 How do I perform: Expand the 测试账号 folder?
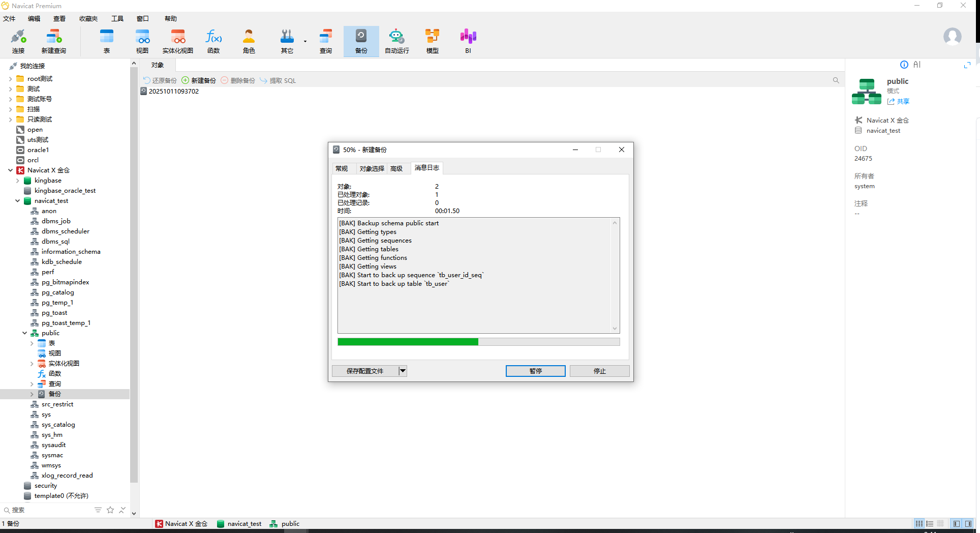click(x=10, y=99)
